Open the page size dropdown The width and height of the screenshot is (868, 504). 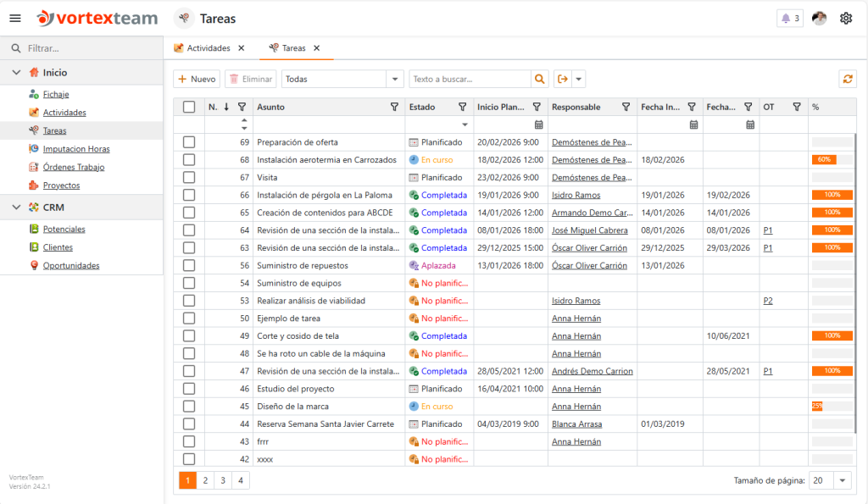[x=842, y=480]
